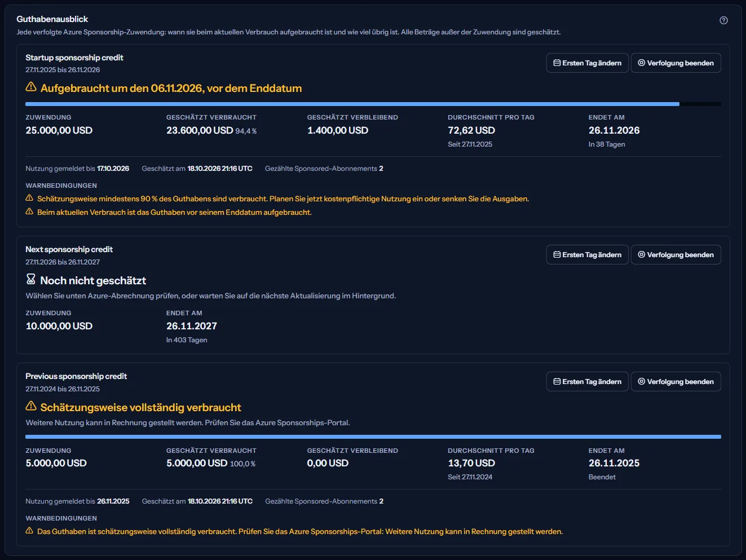Click the 'Seit 27.11.2024' text
The width and height of the screenshot is (746, 560).
click(x=470, y=477)
